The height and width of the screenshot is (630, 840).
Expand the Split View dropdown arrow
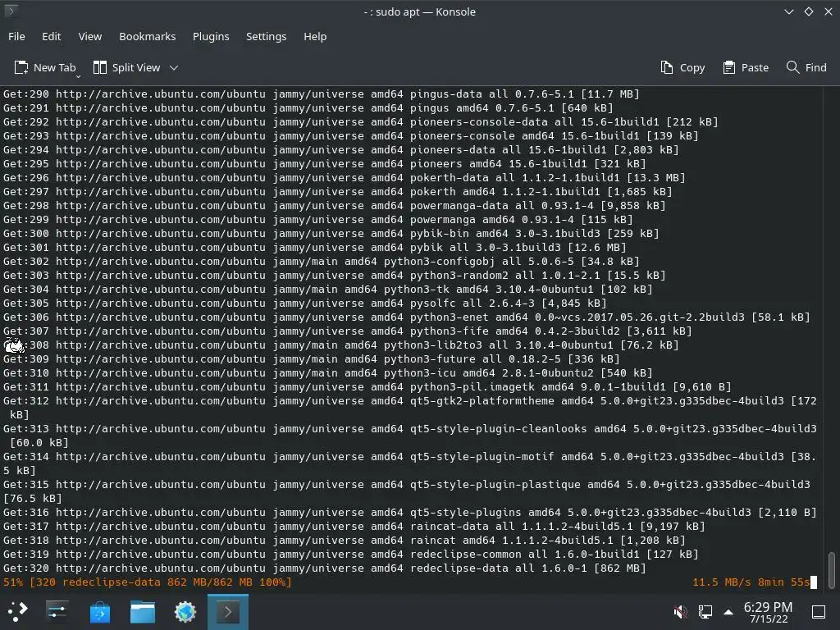coord(174,67)
